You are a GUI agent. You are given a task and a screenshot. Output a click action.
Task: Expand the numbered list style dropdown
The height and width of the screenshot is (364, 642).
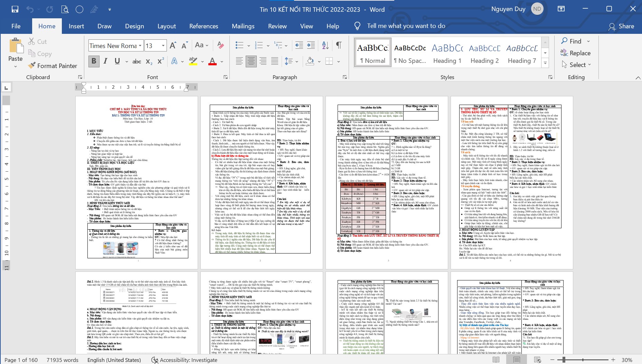tap(268, 45)
